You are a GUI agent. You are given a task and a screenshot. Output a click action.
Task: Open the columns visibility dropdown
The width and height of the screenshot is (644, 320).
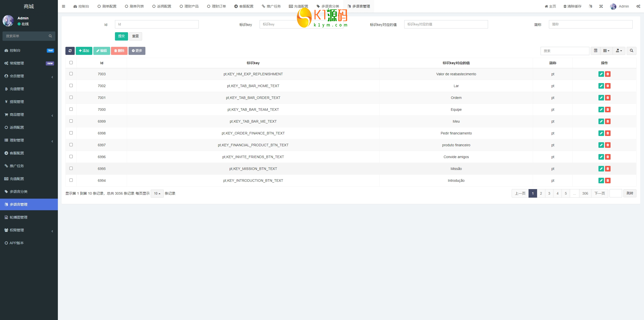coord(606,51)
